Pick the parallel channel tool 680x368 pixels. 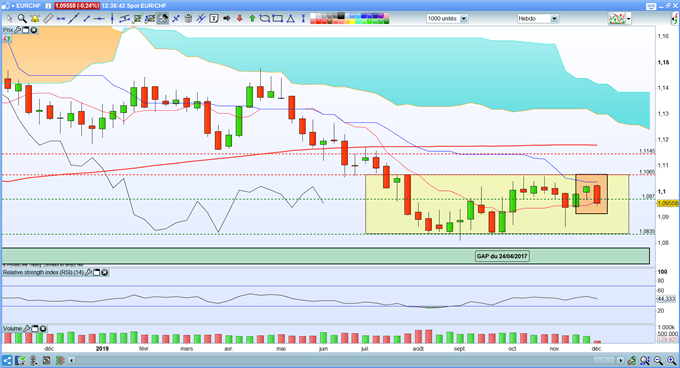(124, 18)
